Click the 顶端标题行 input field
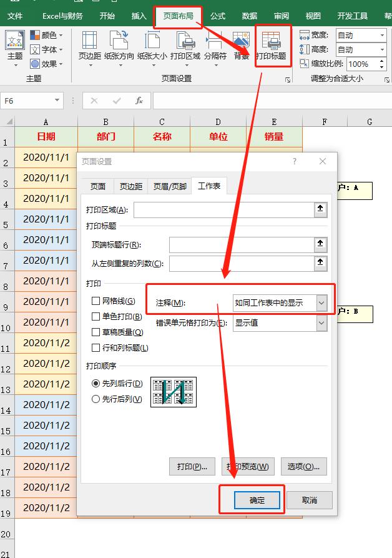 pos(242,244)
